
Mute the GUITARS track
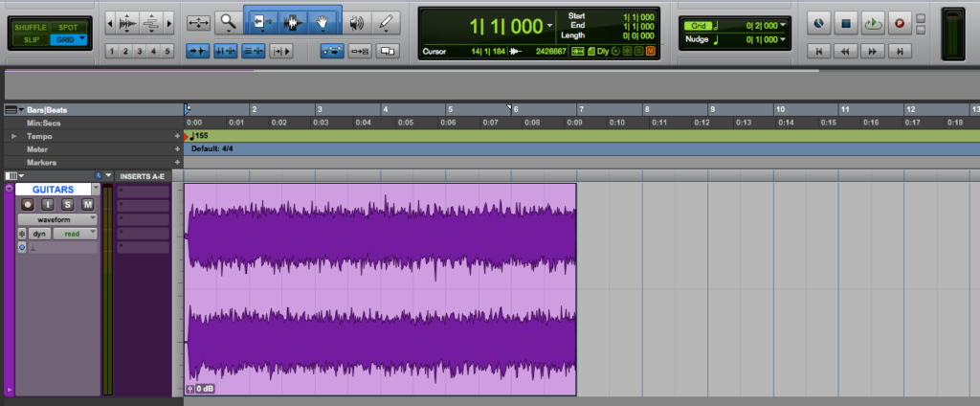click(x=87, y=205)
